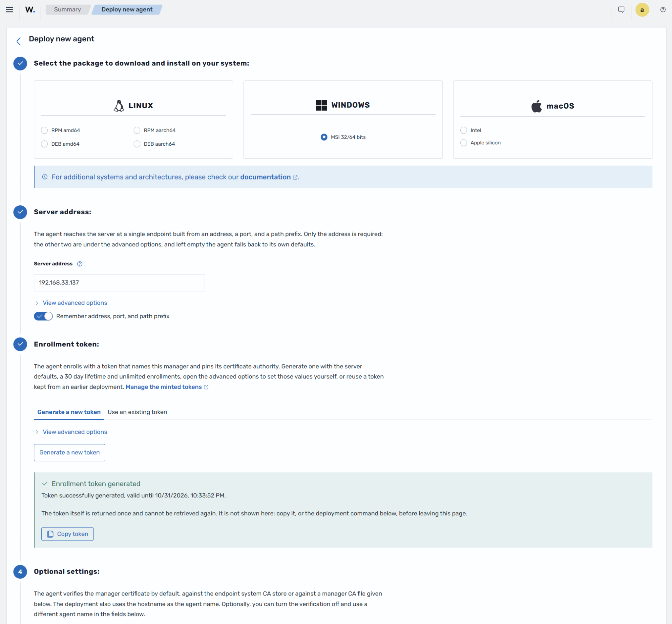Open the user avatar 'a' menu
672x624 pixels.
(x=642, y=10)
